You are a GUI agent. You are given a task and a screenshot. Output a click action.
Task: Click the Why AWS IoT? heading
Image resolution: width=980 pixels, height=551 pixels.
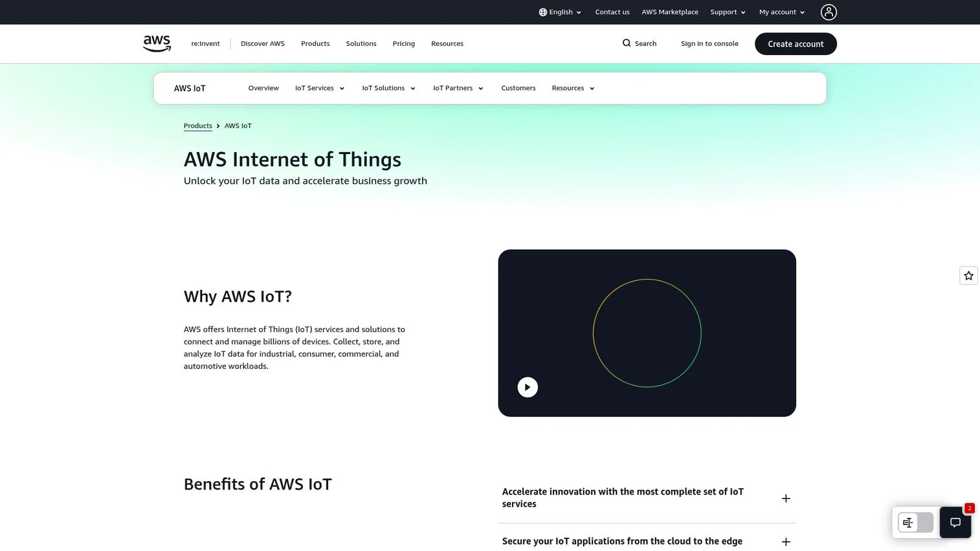point(238,297)
